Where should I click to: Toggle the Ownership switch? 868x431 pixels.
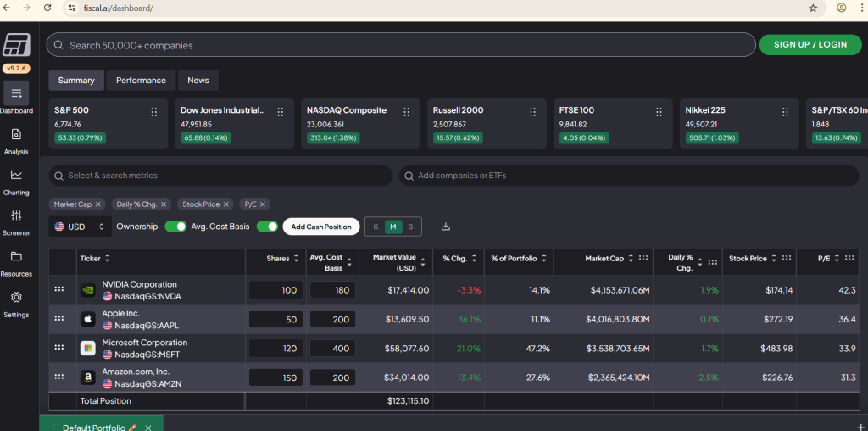point(175,227)
